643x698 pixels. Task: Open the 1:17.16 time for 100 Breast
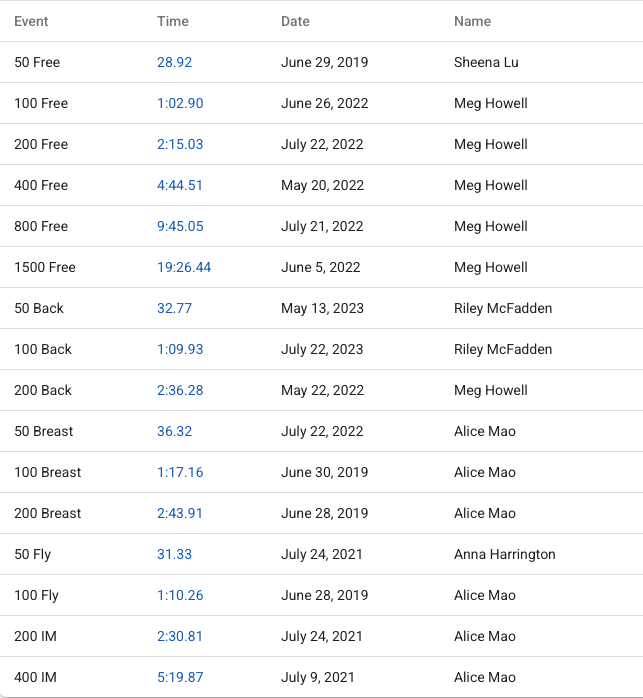180,472
